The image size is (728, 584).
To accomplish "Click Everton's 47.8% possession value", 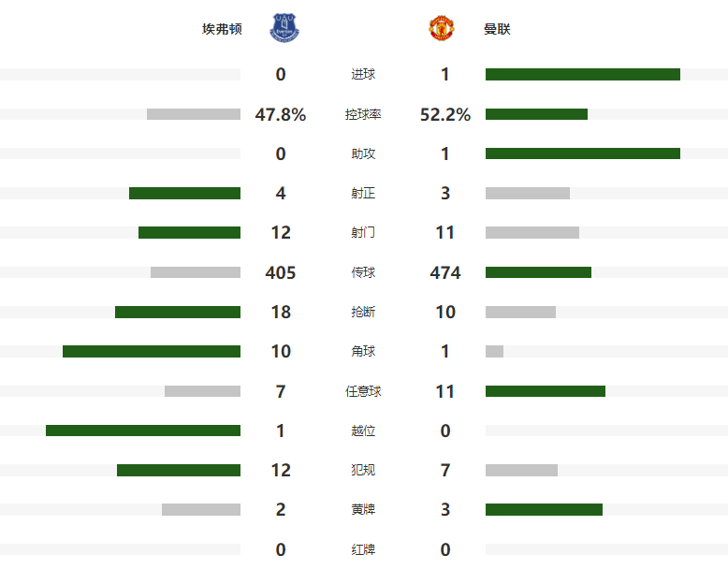I will tap(281, 114).
